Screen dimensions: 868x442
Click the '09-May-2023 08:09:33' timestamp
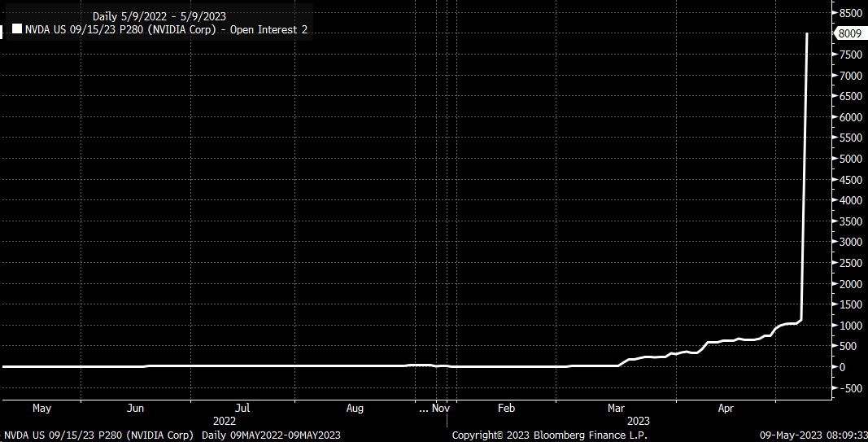click(813, 435)
